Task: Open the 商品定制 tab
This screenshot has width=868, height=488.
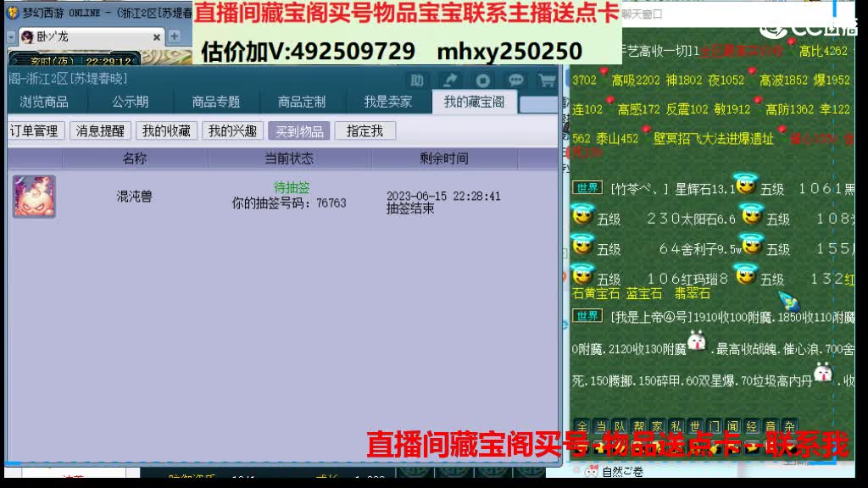Action: tap(302, 102)
